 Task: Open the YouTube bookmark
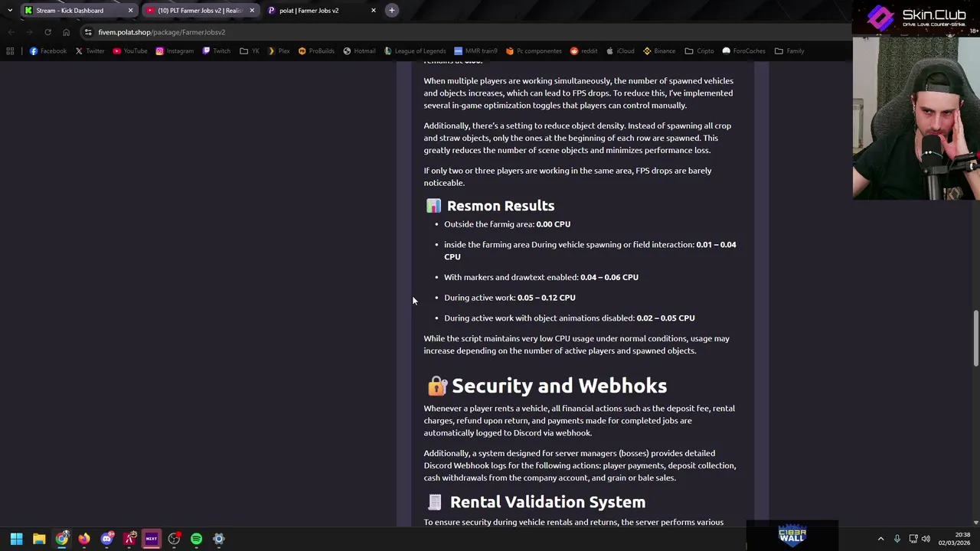[x=129, y=51]
